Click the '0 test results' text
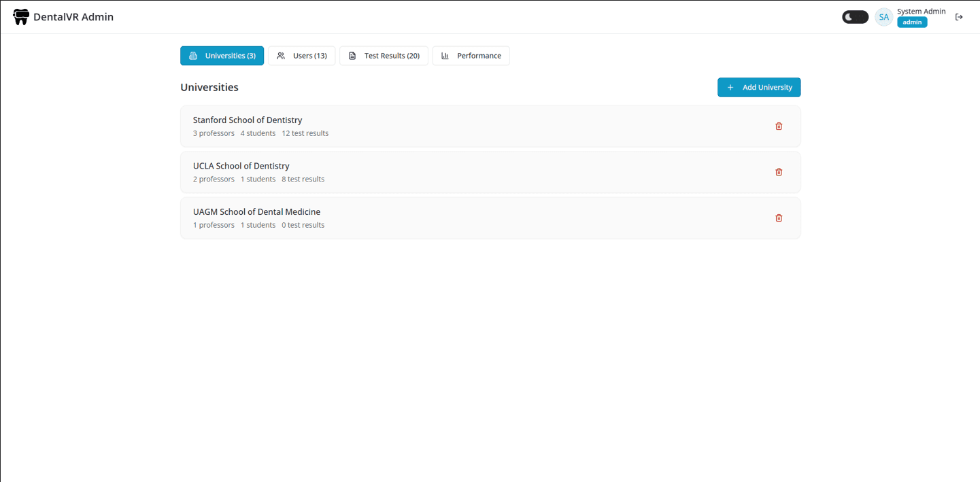Image resolution: width=980 pixels, height=482 pixels. 303,225
